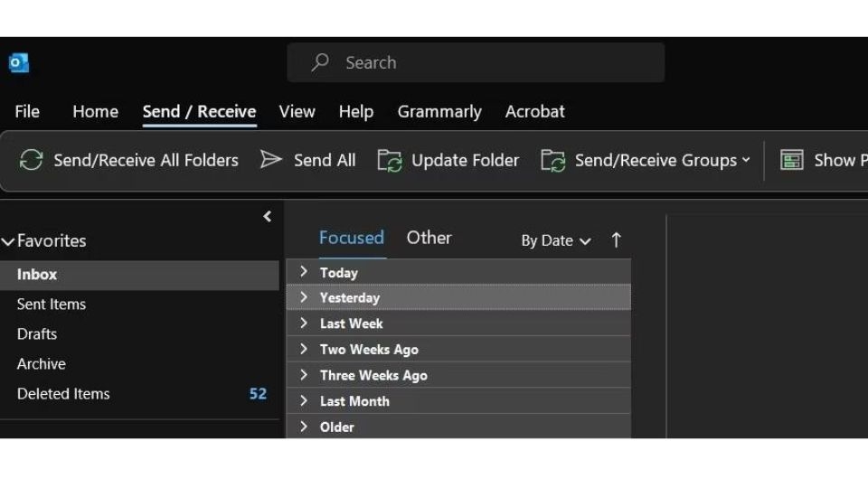Select the Inbox folder
This screenshot has width=868, height=488.
coord(139,275)
